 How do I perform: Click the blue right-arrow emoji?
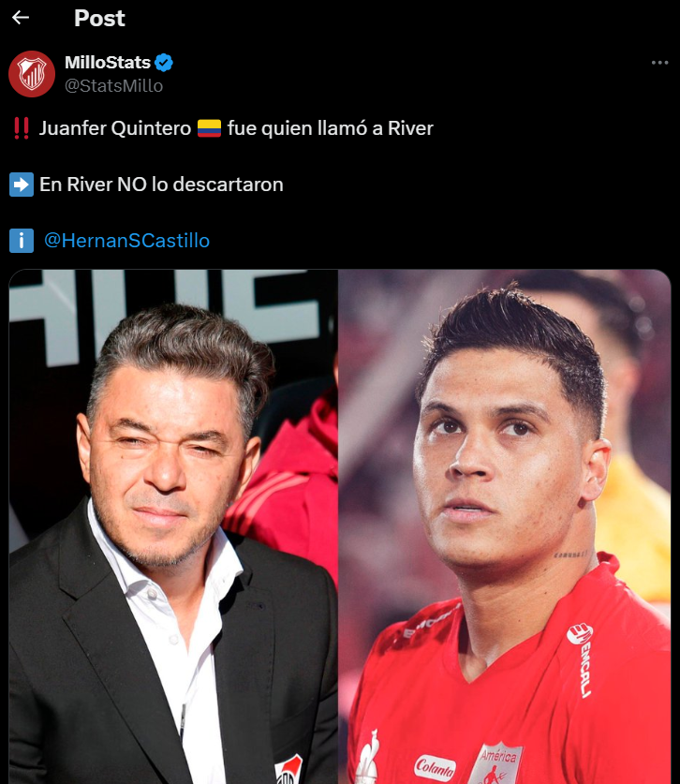(22, 185)
